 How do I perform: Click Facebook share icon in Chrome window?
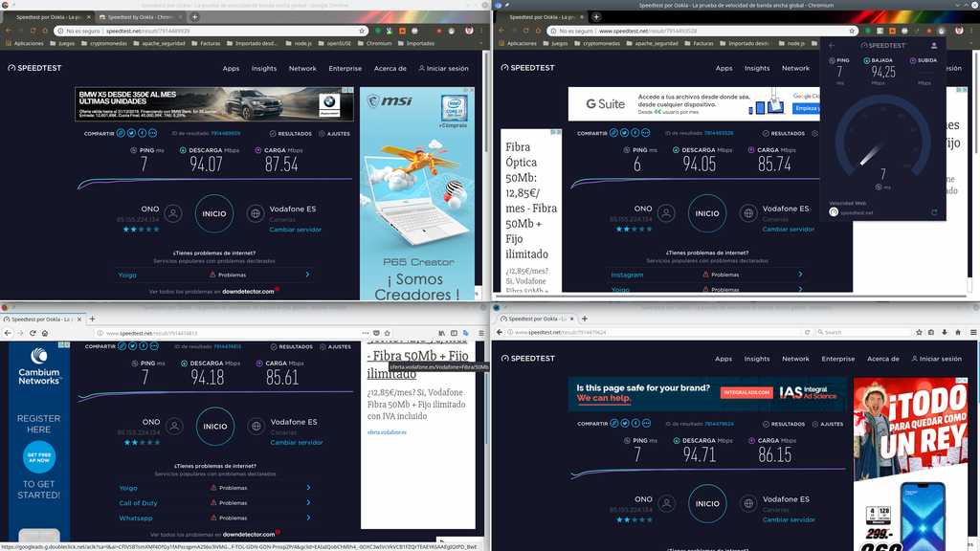tap(142, 133)
